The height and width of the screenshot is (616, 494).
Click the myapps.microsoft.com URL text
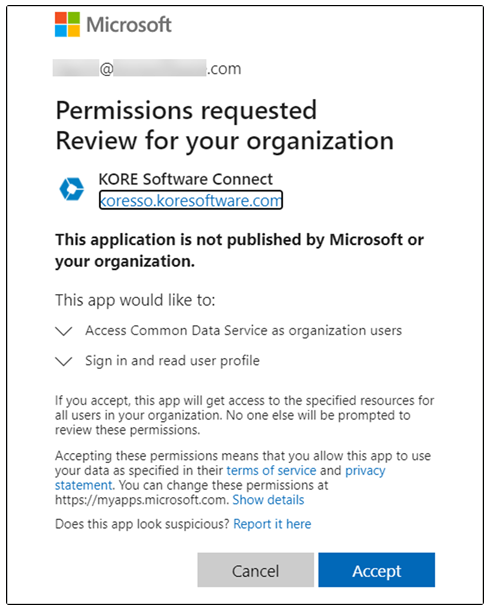pyautogui.click(x=141, y=500)
